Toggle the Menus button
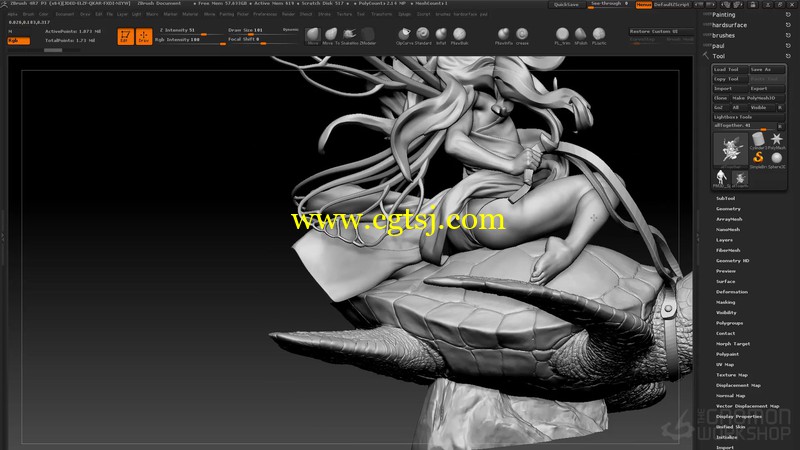Image resolution: width=800 pixels, height=450 pixels. click(644, 5)
